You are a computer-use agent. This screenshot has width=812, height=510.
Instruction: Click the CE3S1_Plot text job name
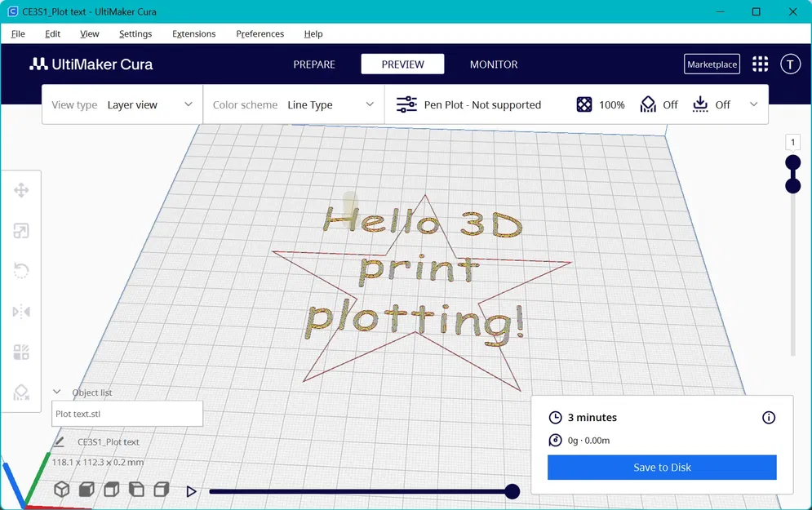(x=109, y=441)
